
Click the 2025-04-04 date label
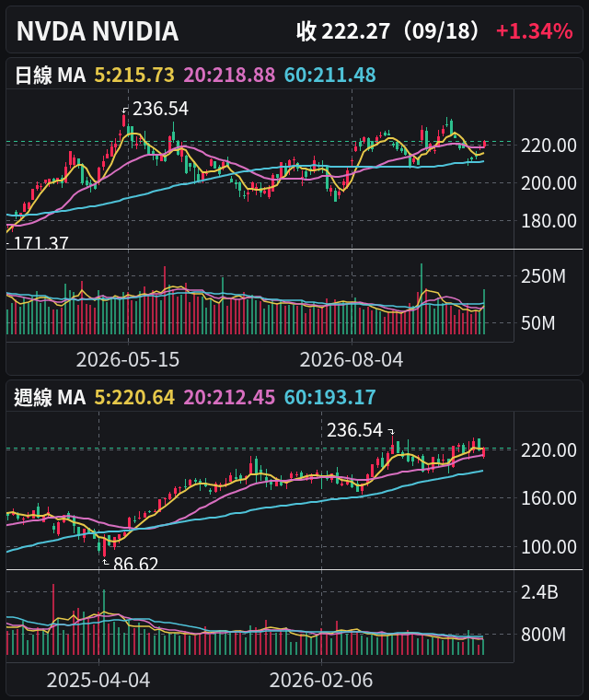(98, 681)
